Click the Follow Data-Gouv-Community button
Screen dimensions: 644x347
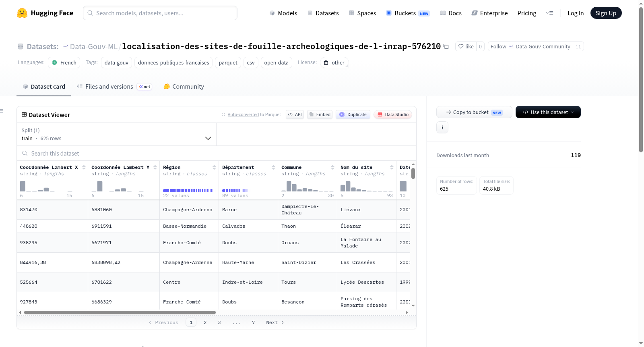tap(530, 46)
